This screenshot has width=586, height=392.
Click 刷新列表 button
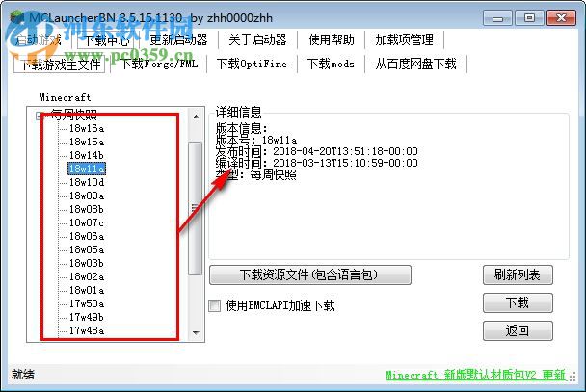coord(518,275)
